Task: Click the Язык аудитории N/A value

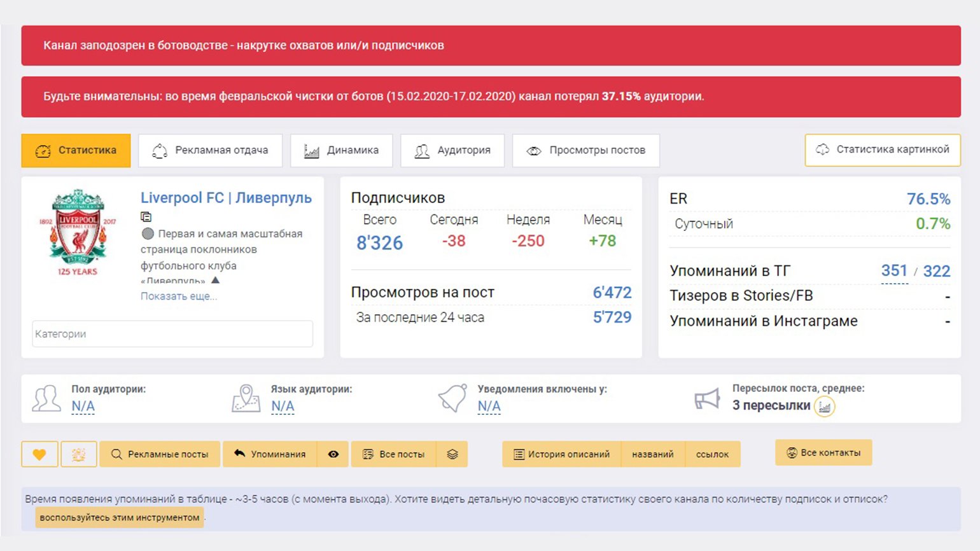Action: [x=283, y=406]
